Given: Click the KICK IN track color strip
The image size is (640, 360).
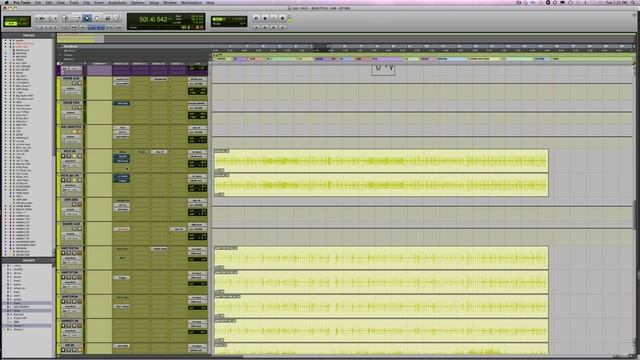Looking at the screenshot, I should pyautogui.click(x=59, y=161).
